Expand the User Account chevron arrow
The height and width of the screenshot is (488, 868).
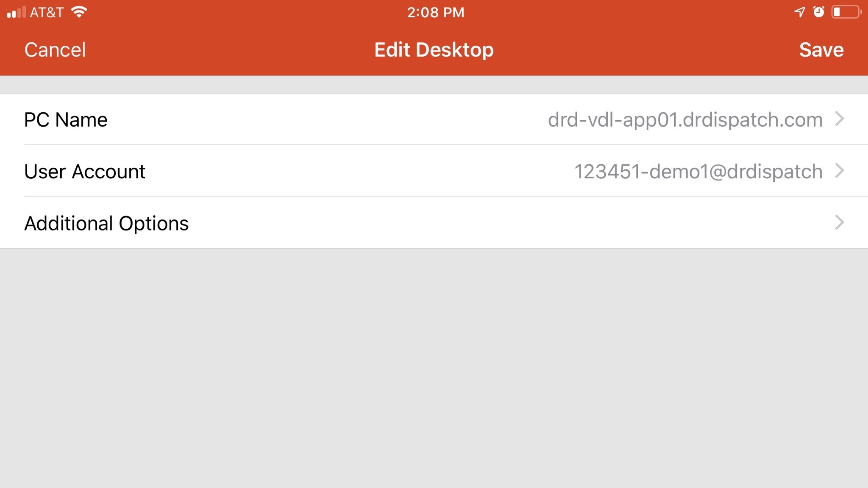point(839,171)
